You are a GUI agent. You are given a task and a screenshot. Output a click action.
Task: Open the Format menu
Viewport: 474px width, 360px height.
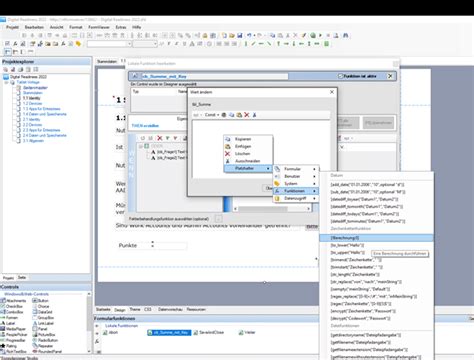[x=76, y=27]
